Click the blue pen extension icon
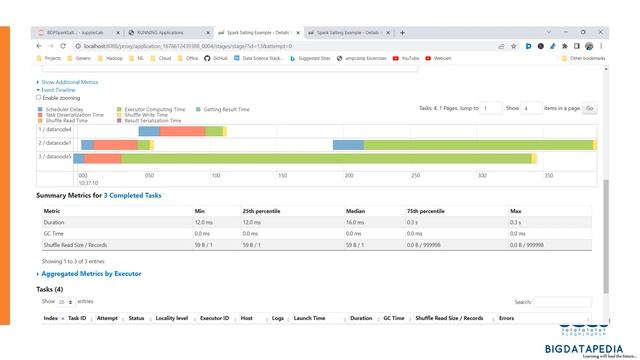The width and height of the screenshot is (640, 360). tap(553, 46)
